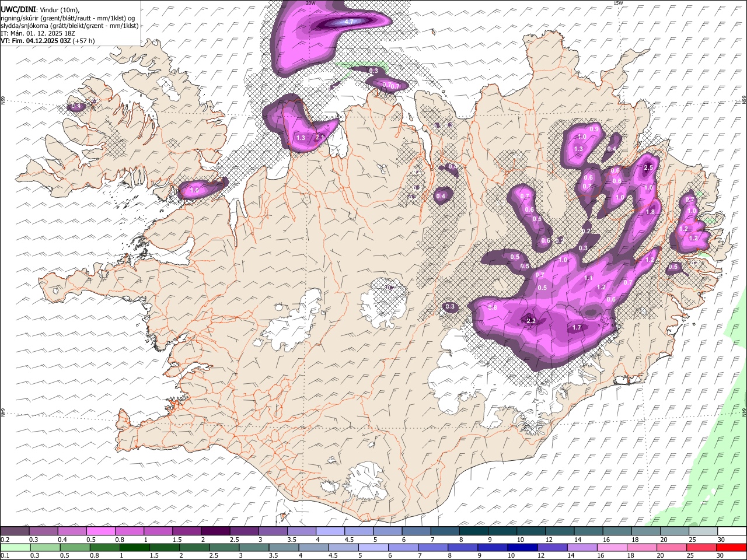The width and height of the screenshot is (747, 560).
Task: Select grey-green rain swatch at 3
Action: (x=254, y=547)
